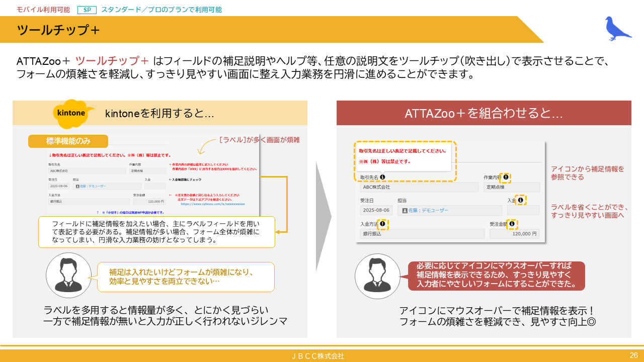Image resolution: width=644 pixels, height=362 pixels.
Task: Click info icon next to 入金 label
Action: click(x=521, y=200)
